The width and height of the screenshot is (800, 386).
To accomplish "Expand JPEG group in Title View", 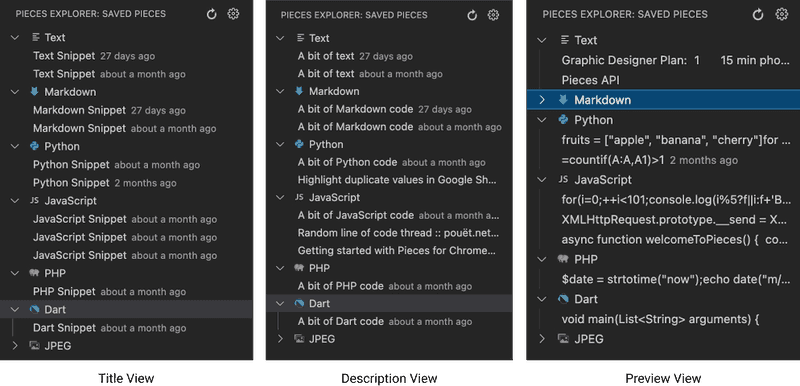I will (x=15, y=346).
